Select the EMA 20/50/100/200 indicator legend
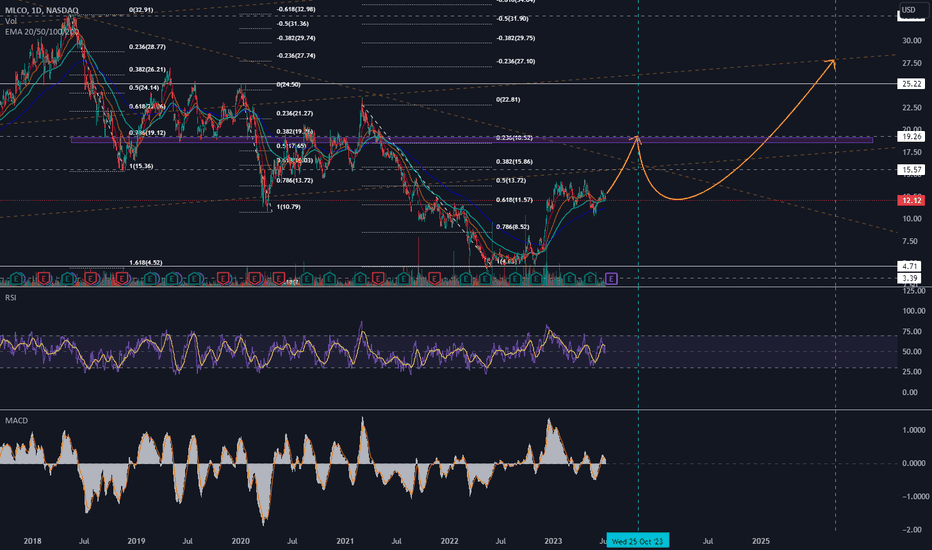This screenshot has width=932, height=550. tap(41, 32)
